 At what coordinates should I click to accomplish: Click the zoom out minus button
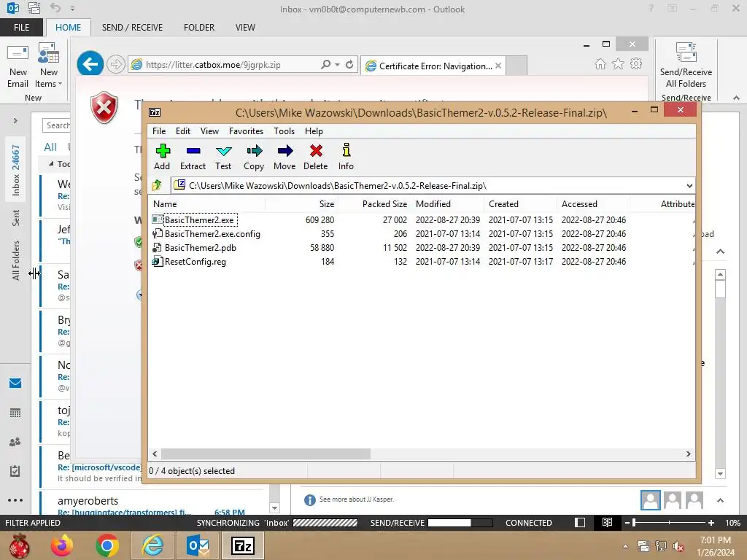[627, 523]
